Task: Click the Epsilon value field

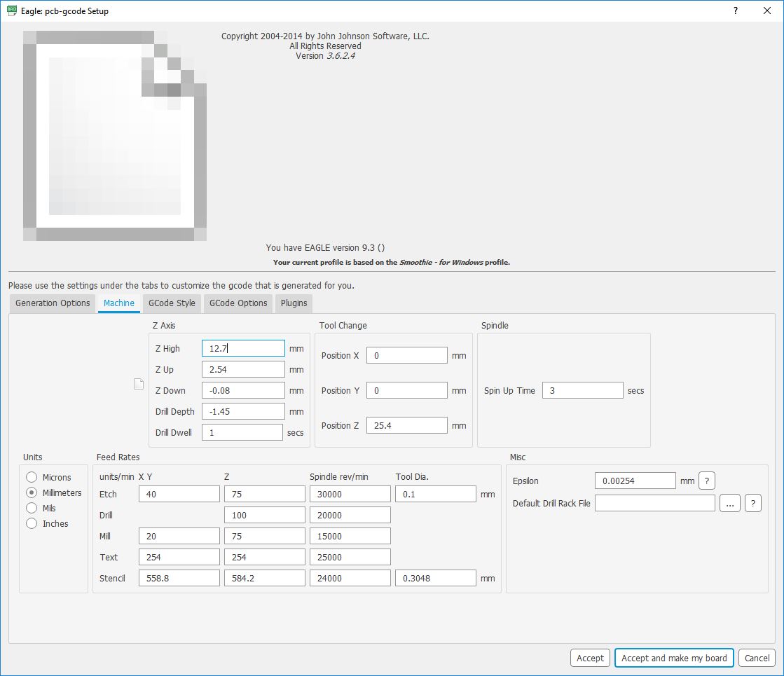Action: point(635,481)
